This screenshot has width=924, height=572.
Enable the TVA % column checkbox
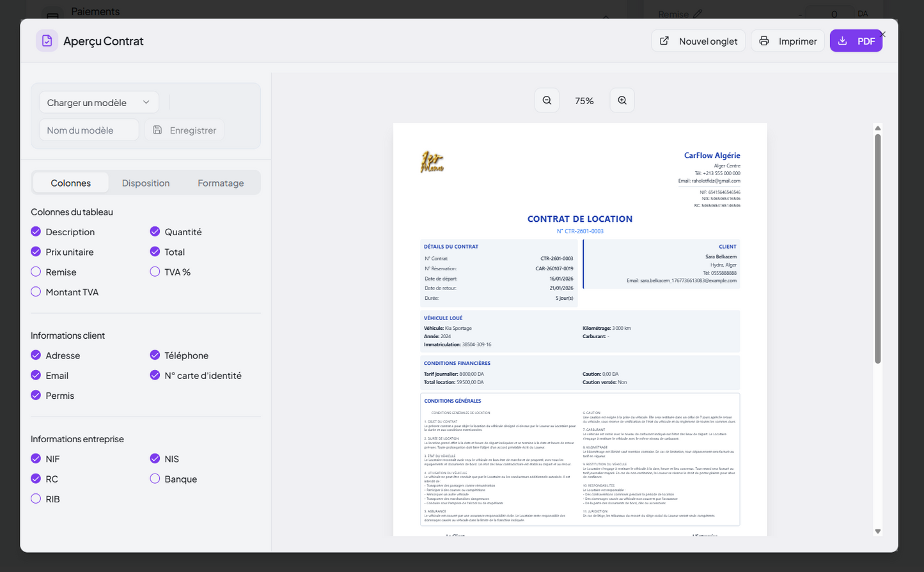[155, 272]
